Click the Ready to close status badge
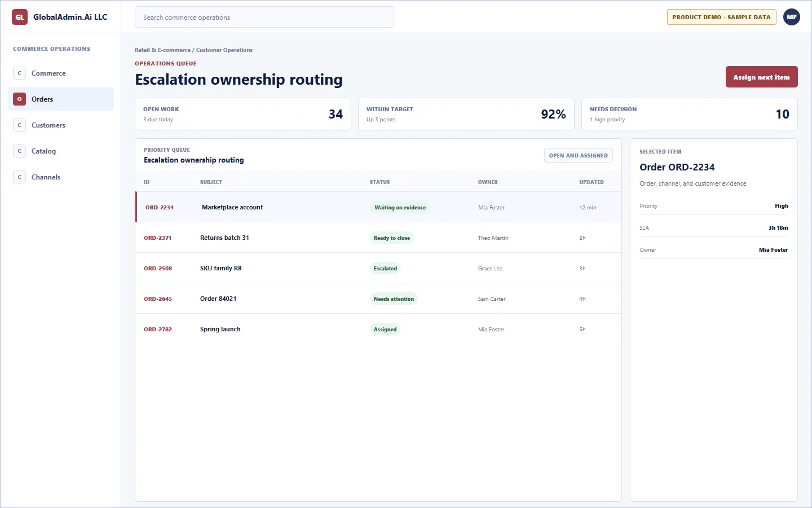 (x=392, y=238)
